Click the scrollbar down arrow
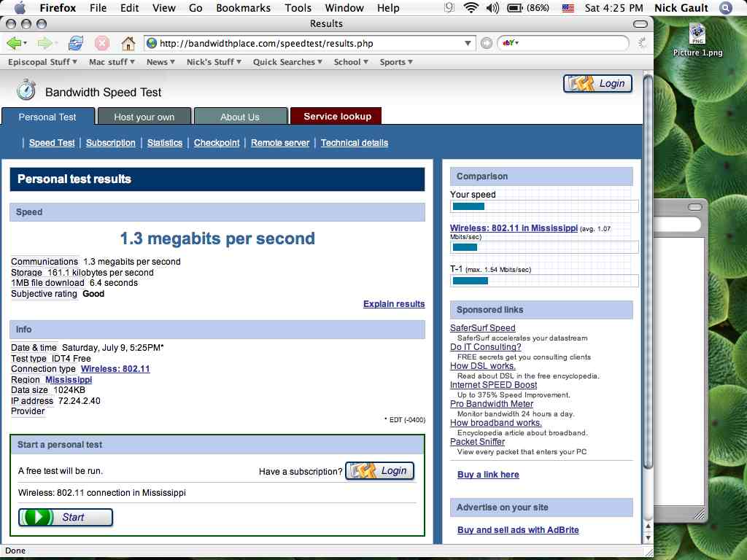Viewport: 747px width, 560px height. point(648,538)
